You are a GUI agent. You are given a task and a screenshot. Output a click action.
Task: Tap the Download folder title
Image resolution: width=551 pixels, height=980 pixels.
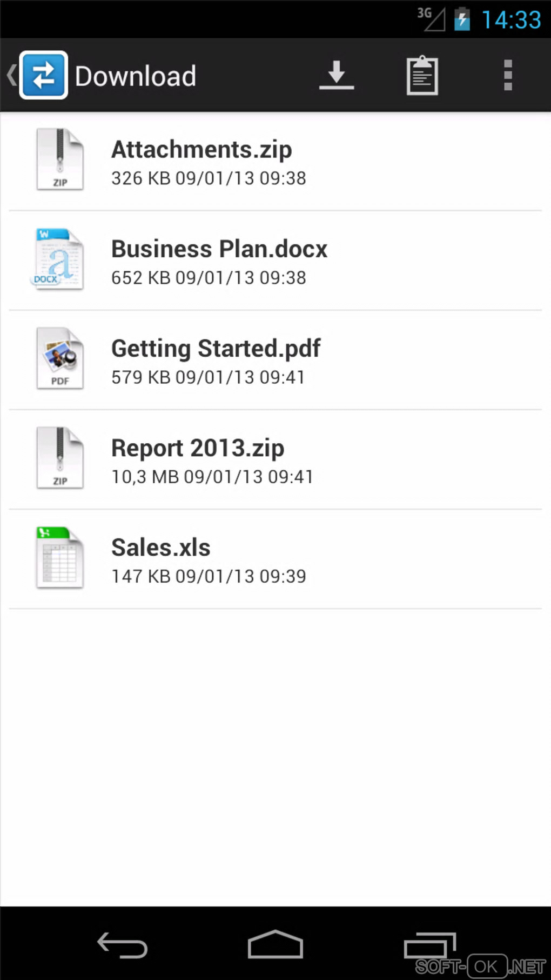coord(136,76)
